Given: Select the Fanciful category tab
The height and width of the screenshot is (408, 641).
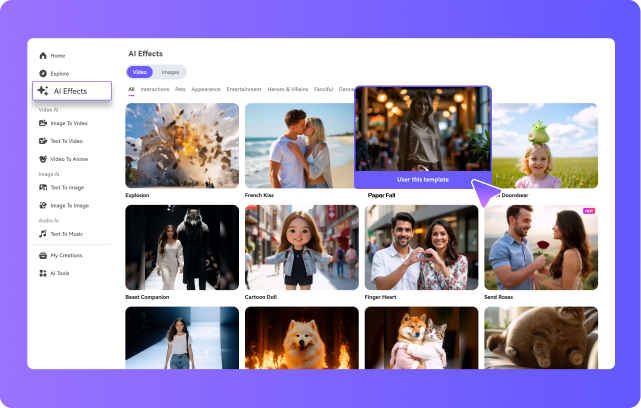Looking at the screenshot, I should [x=323, y=89].
